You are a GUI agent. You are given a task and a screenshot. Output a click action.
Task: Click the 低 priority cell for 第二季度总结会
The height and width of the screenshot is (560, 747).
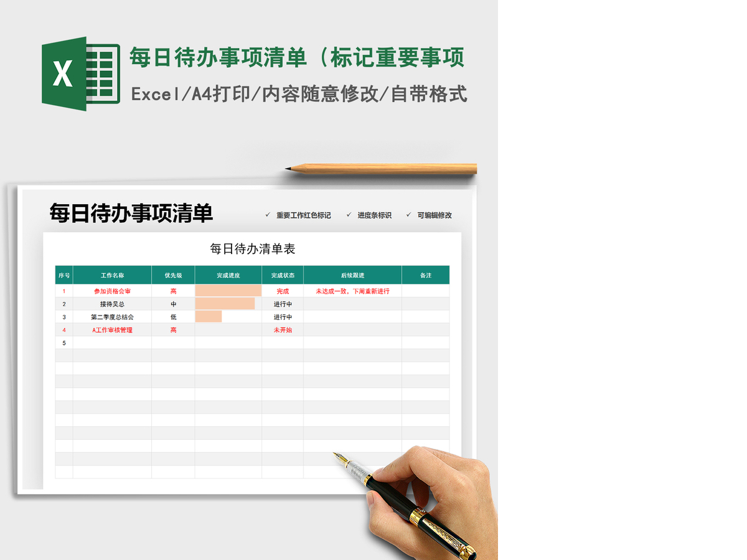point(173,317)
